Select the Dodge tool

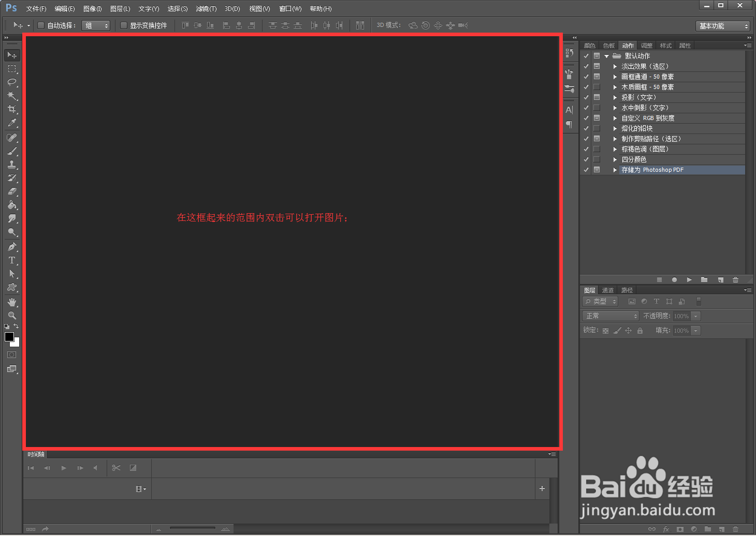click(x=12, y=232)
